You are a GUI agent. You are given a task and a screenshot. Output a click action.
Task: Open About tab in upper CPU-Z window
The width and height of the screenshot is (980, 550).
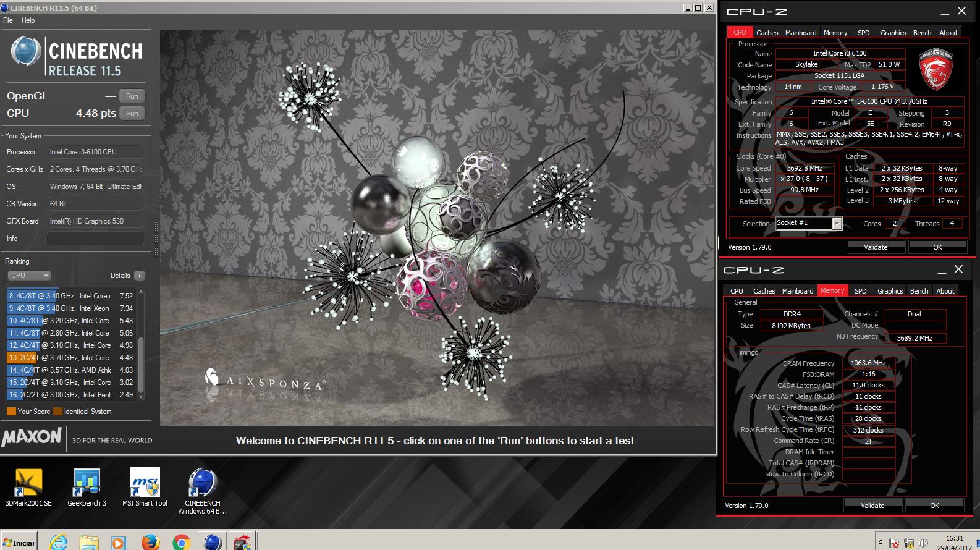coord(948,33)
